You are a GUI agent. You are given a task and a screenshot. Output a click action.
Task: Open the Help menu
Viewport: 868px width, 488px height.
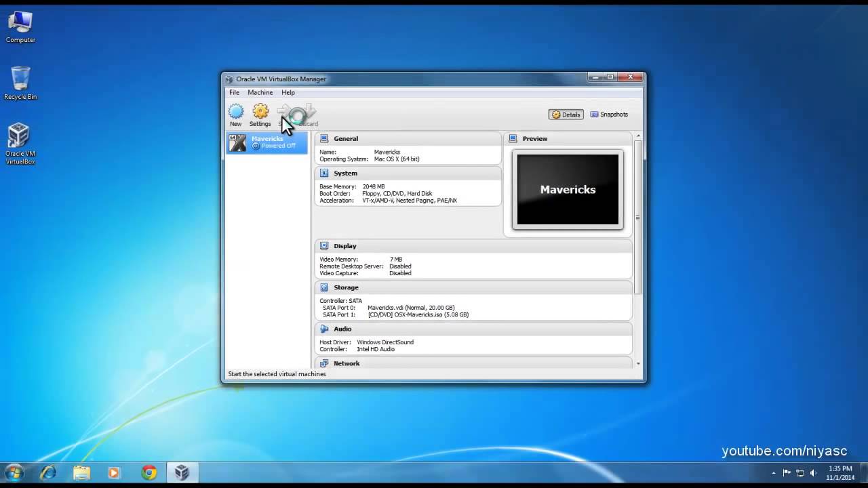[288, 92]
